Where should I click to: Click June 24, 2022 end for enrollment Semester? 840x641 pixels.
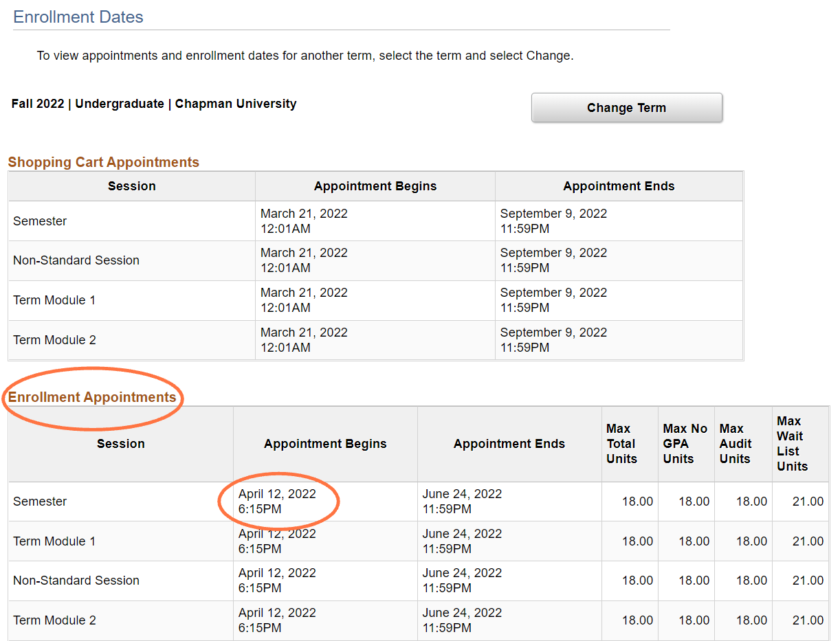tap(462, 502)
